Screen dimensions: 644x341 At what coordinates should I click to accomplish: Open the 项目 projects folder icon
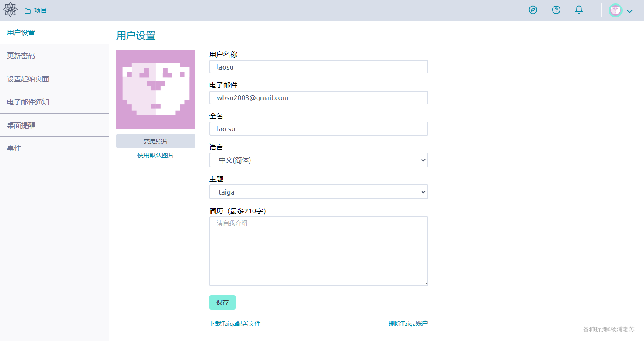pos(28,10)
